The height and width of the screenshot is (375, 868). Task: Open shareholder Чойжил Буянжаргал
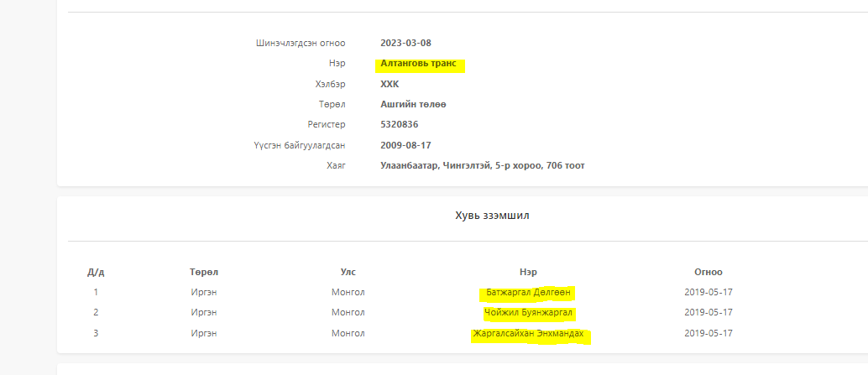pyautogui.click(x=529, y=312)
